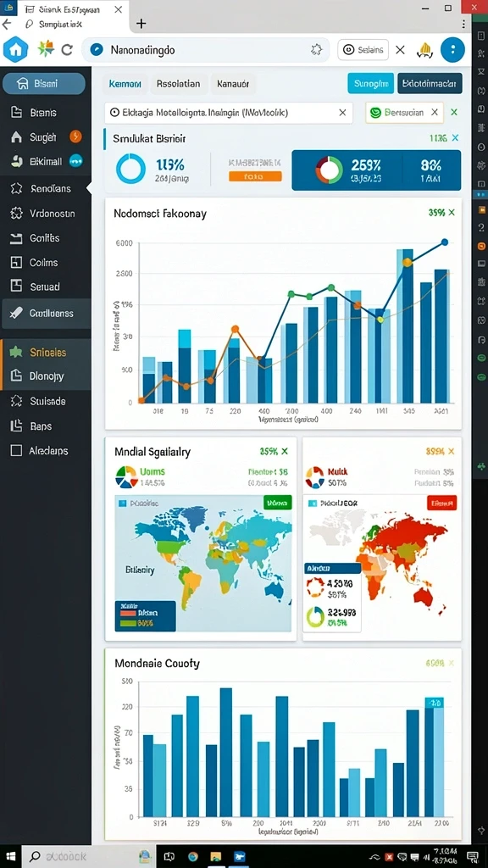Image resolution: width=488 pixels, height=868 pixels.
Task: Dismiss the Bersusian filter chip
Action: click(x=435, y=113)
